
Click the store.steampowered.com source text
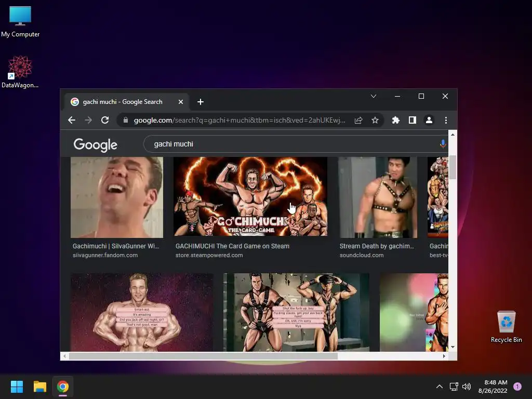click(x=209, y=255)
